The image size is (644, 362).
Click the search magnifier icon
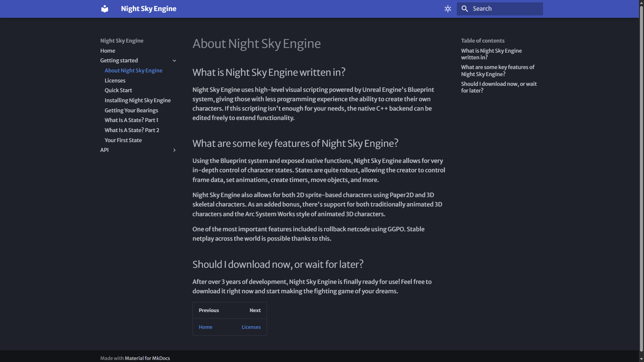(x=465, y=9)
